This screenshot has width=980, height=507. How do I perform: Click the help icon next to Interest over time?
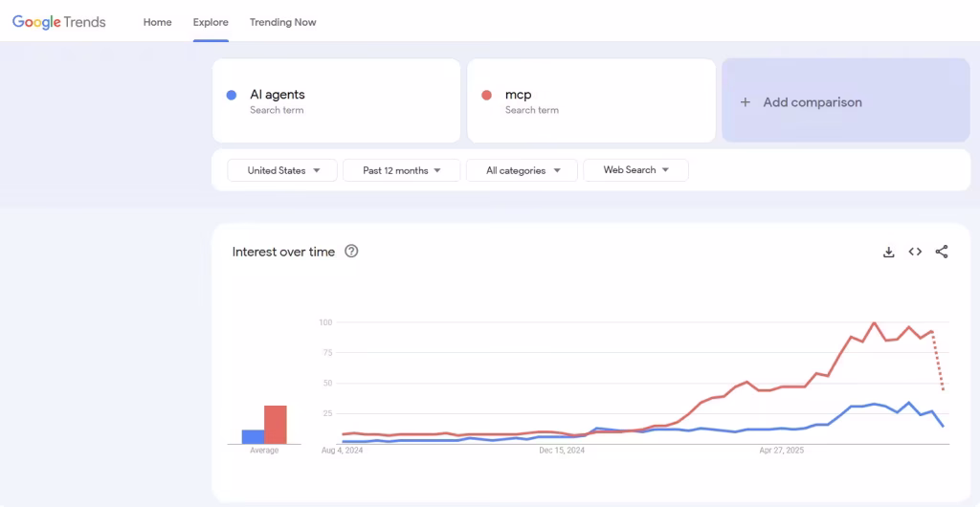point(352,252)
